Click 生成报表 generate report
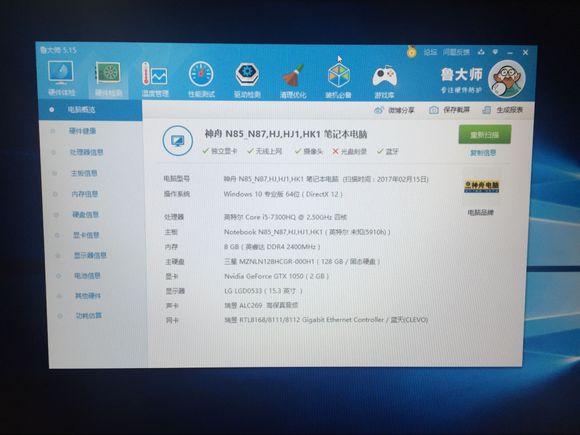The image size is (580, 435). [x=503, y=110]
